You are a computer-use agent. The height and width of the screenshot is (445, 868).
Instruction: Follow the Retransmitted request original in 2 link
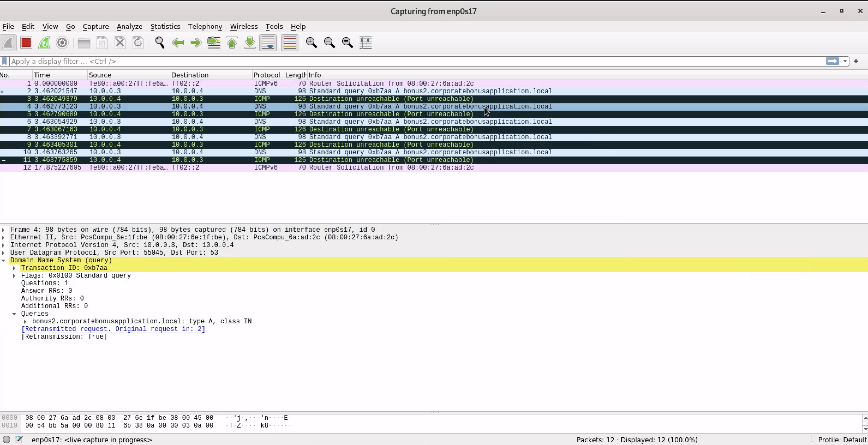click(x=113, y=329)
